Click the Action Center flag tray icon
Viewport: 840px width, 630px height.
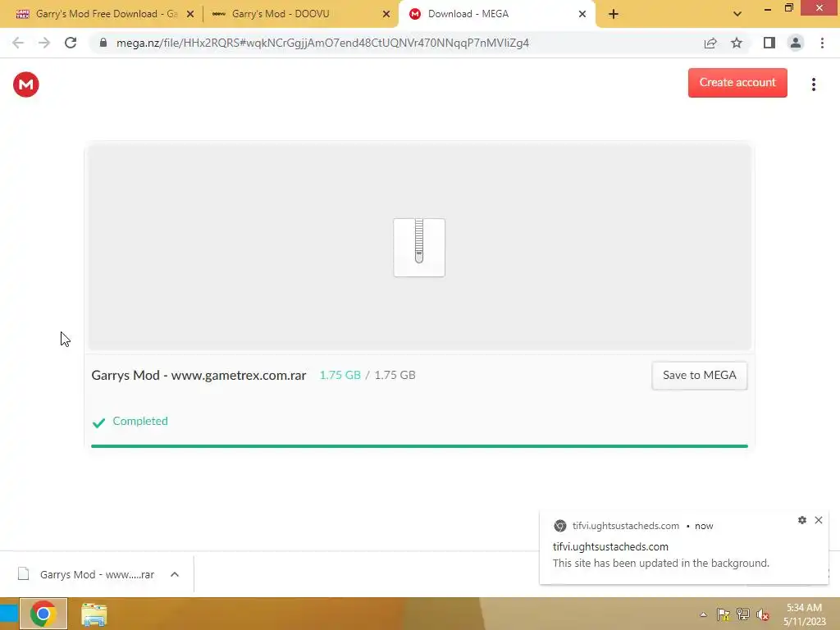724,614
